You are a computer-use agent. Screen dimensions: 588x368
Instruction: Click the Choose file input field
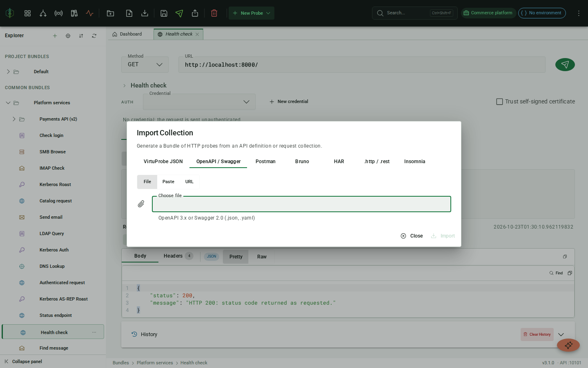[x=301, y=204]
